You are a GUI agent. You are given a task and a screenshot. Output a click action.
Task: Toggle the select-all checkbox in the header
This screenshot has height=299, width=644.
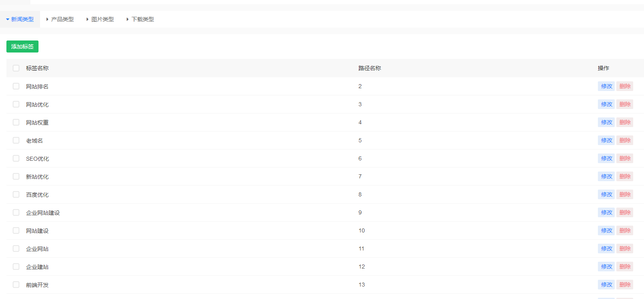16,68
